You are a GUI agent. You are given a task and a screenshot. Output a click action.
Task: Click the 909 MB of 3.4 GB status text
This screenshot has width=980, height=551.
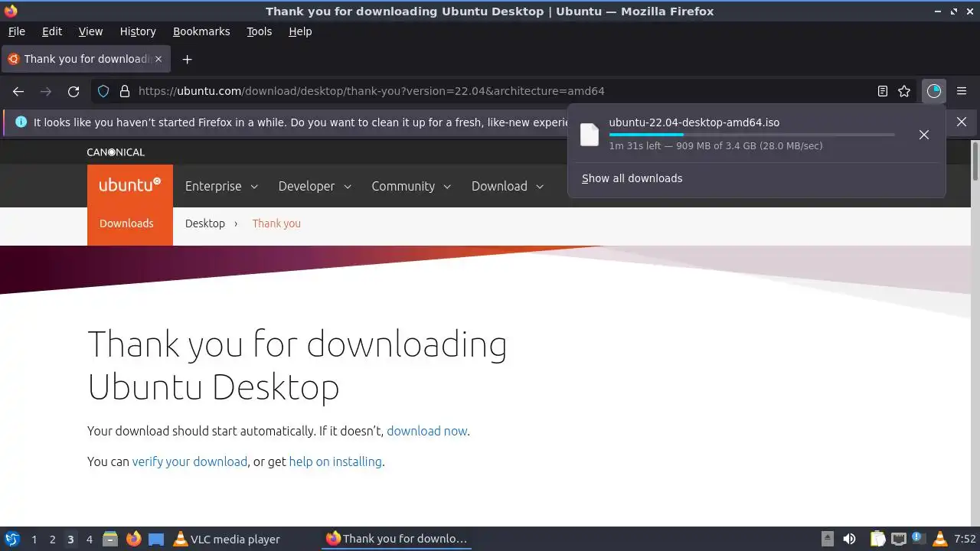[x=716, y=145]
